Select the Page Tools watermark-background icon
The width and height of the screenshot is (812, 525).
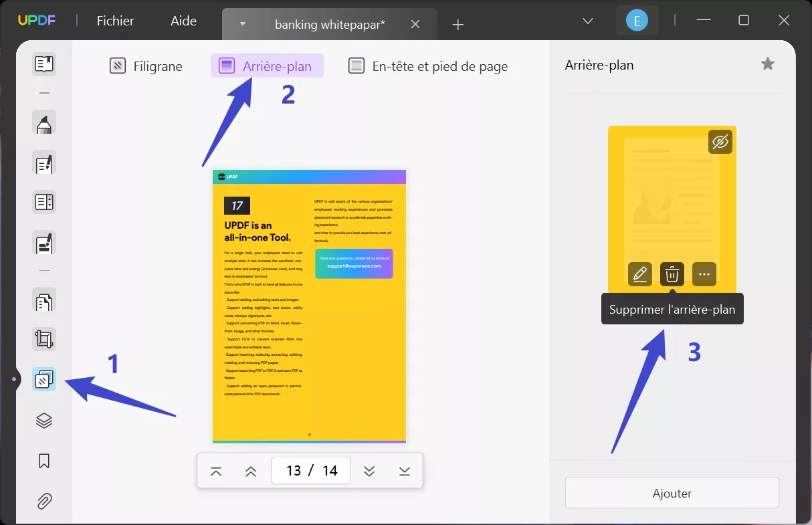(44, 379)
